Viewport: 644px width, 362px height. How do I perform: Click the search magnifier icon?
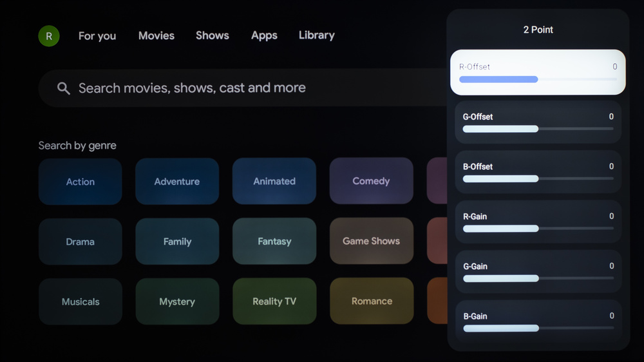click(63, 88)
